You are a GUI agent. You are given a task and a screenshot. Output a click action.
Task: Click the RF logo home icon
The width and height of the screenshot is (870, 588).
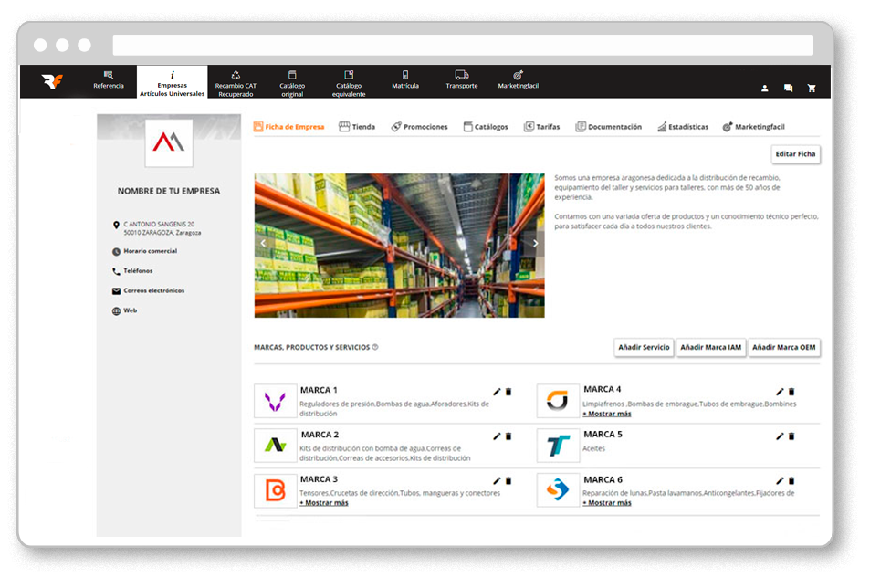pyautogui.click(x=52, y=81)
